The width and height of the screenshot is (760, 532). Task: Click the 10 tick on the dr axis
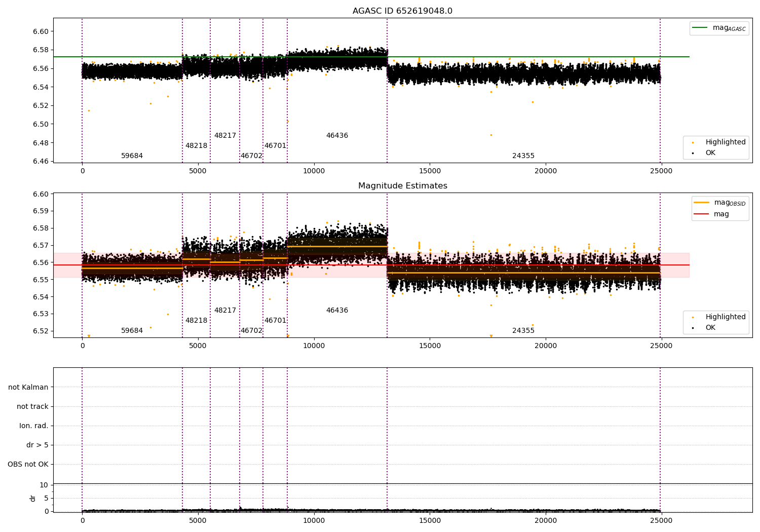click(44, 485)
